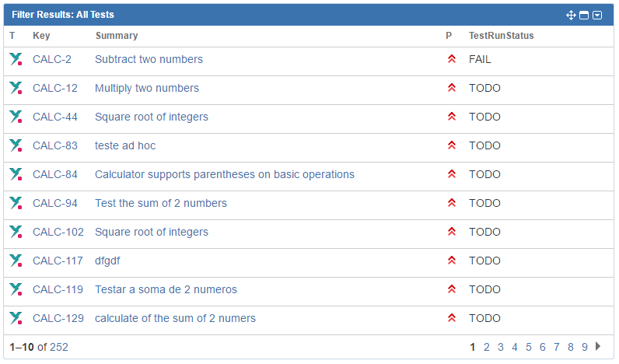Click the priority icon in CALC-129 row
Image resolution: width=619 pixels, height=364 pixels.
point(452,318)
